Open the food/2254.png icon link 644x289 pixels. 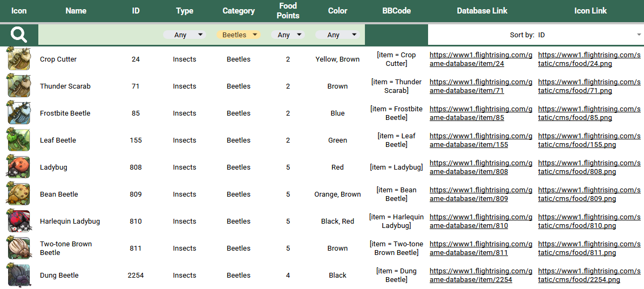[589, 275]
